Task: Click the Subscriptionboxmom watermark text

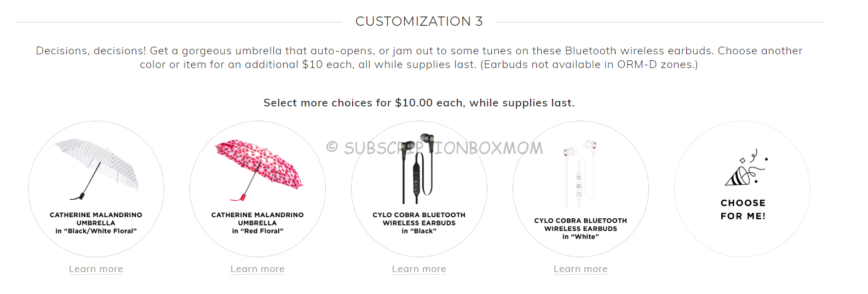Action: click(444, 148)
